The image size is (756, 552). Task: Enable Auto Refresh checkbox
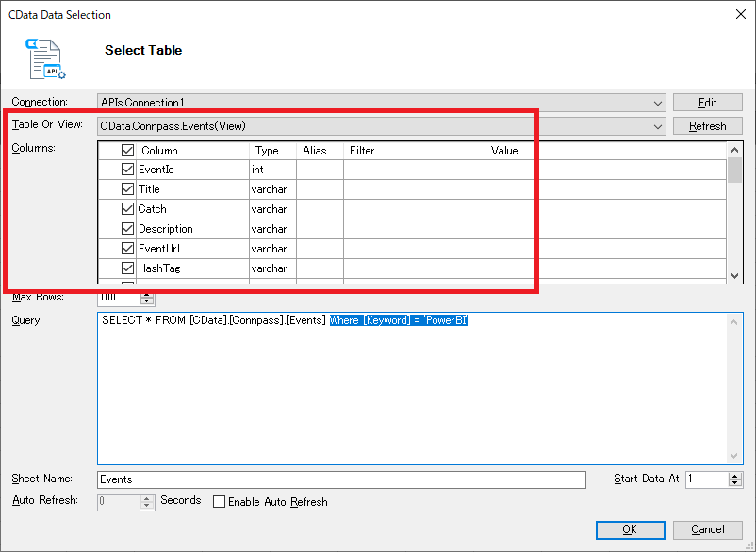pyautogui.click(x=219, y=502)
